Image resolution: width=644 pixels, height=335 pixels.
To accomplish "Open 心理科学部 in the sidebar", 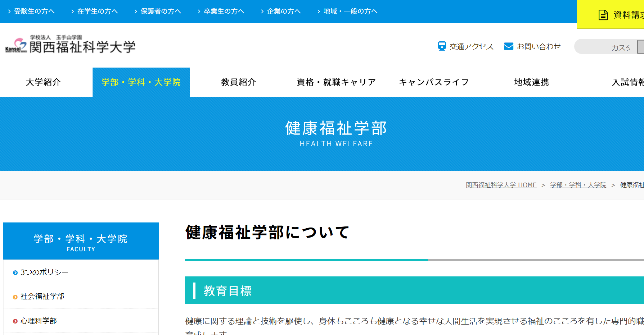I will click(39, 321).
